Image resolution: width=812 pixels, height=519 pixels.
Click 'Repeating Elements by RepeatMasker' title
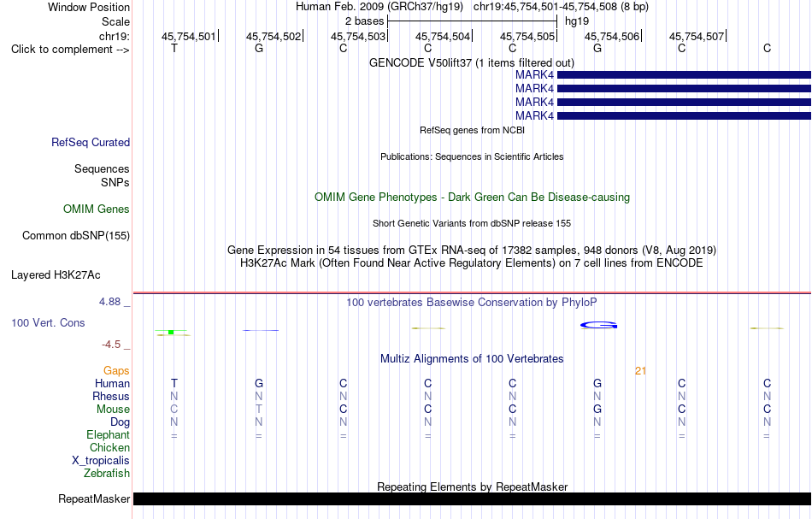[x=472, y=487]
